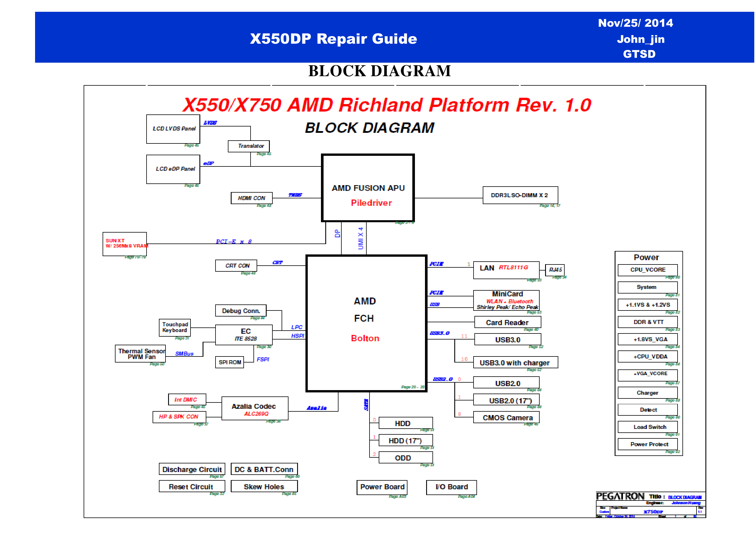Click the EC ITE 8528 block
Viewport: 756px width, 535px height.
coord(244,335)
